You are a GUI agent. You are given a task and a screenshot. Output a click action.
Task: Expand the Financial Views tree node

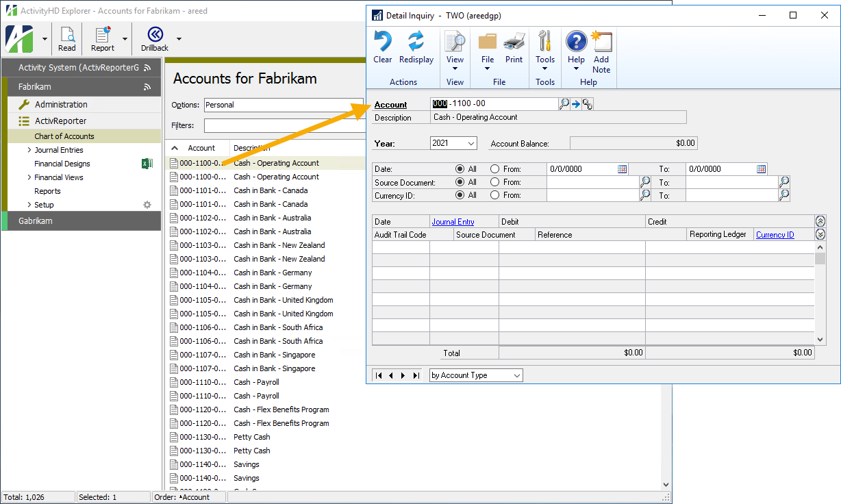tap(29, 177)
